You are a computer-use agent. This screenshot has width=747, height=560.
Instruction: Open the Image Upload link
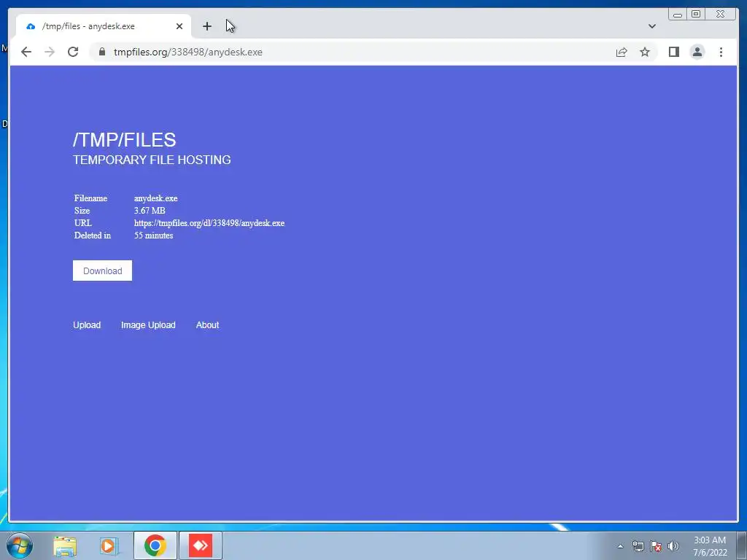coord(148,324)
